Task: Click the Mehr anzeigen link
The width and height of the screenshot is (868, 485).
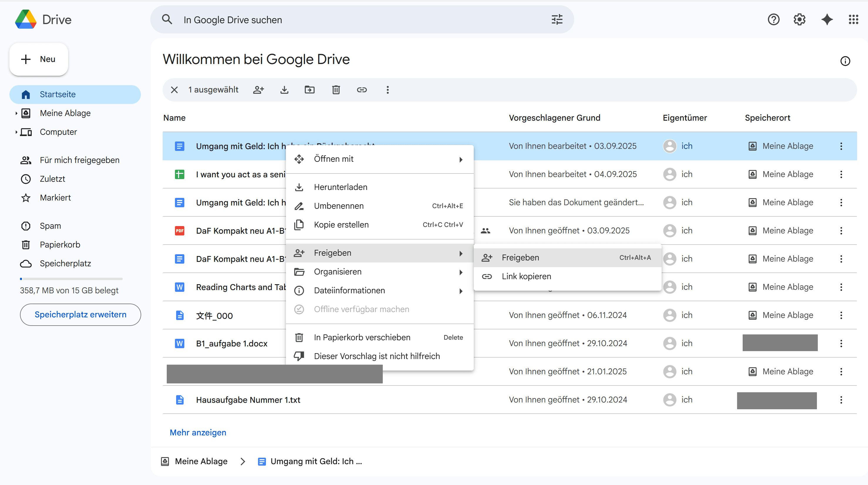Action: [198, 433]
